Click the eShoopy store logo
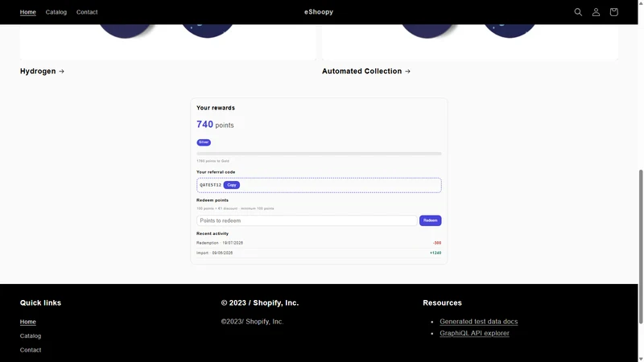Image resolution: width=644 pixels, height=362 pixels. [319, 12]
